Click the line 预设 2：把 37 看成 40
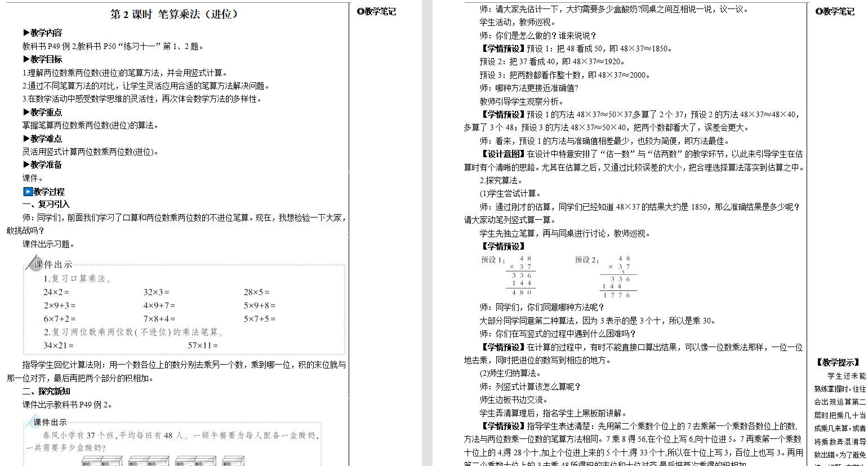The width and height of the screenshot is (868, 466). coord(553,62)
